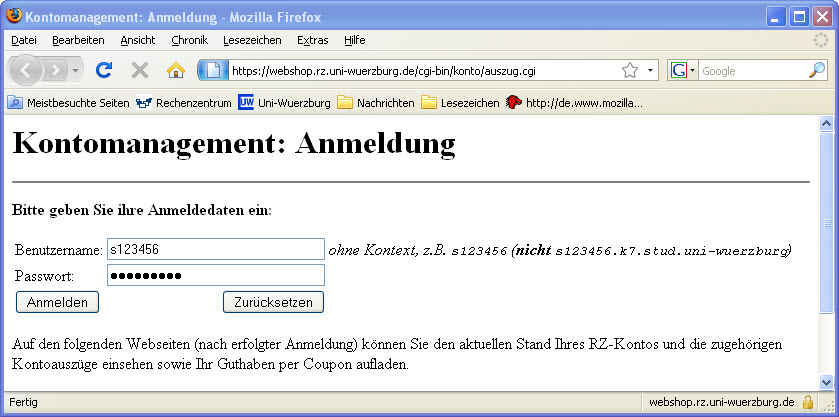The width and height of the screenshot is (839, 417).
Task: Open the Datei menu
Action: click(23, 40)
